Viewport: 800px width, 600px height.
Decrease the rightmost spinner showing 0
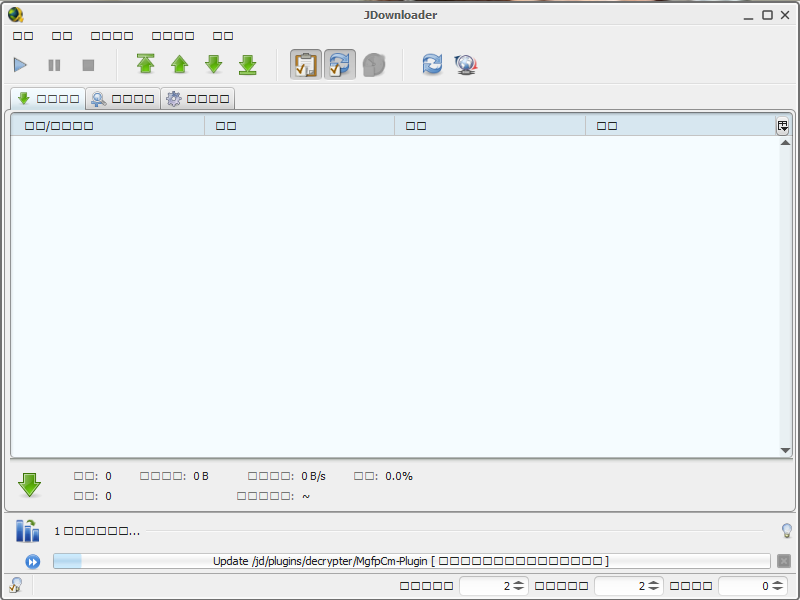pyautogui.click(x=778, y=589)
